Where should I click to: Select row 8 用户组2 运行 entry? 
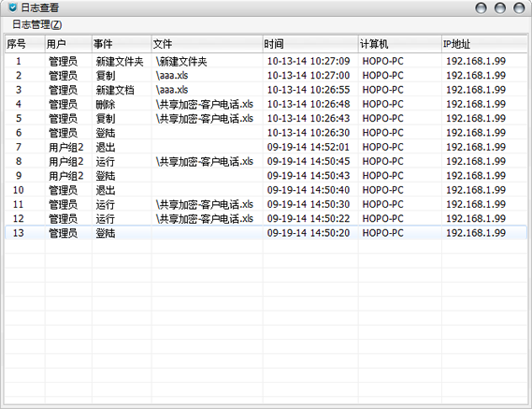266,161
